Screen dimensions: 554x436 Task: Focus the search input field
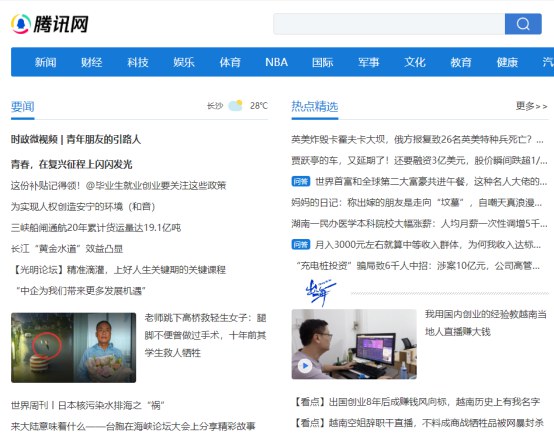[389, 24]
